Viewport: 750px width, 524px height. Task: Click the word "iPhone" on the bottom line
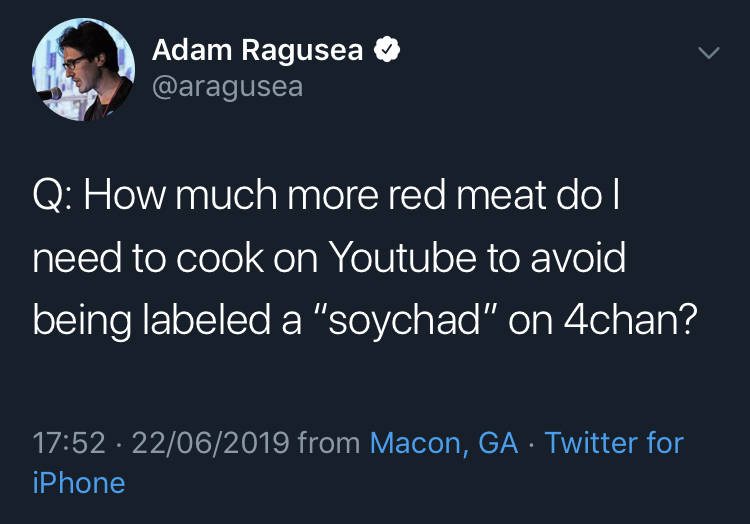[79, 483]
